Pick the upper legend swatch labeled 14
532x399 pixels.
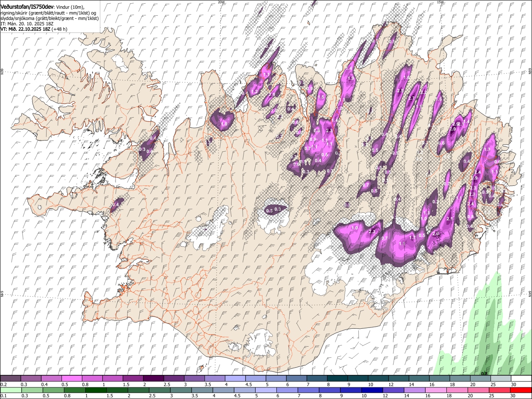pyautogui.click(x=418, y=379)
